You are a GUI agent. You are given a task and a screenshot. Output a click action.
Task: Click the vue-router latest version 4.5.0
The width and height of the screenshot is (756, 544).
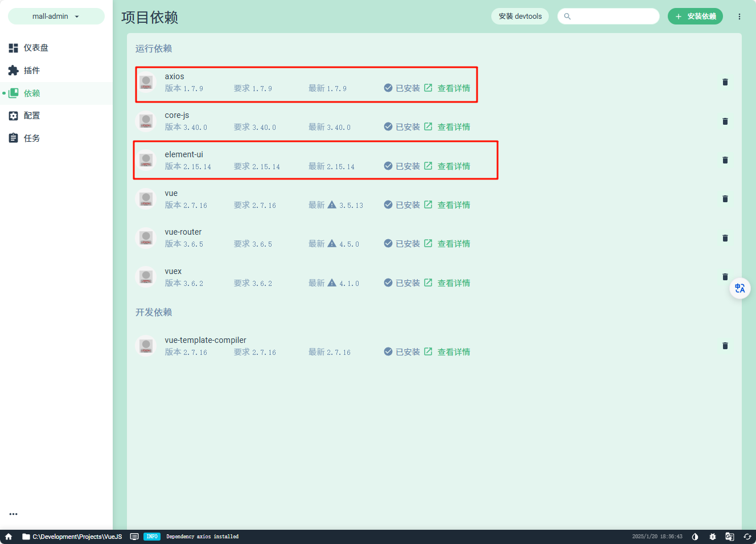pos(350,244)
